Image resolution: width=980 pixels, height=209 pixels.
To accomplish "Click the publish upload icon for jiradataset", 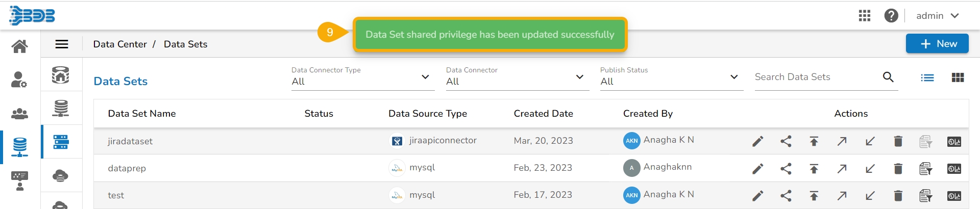I will (814, 141).
